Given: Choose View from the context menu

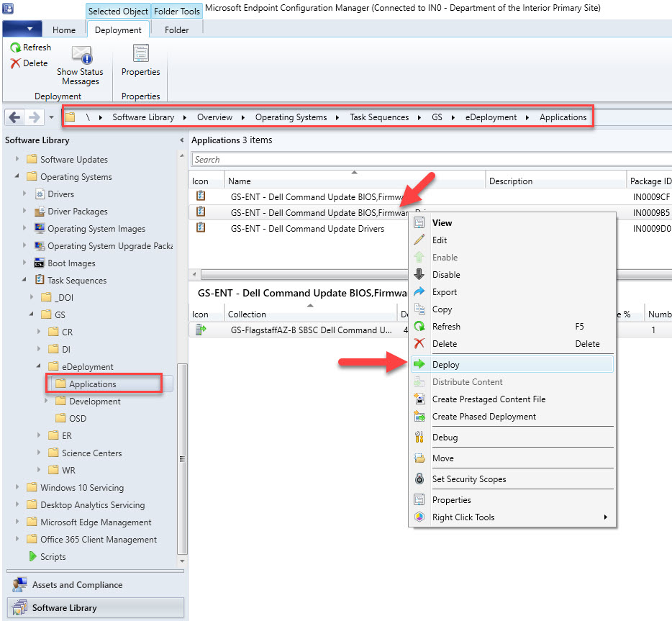Looking at the screenshot, I should [512, 223].
